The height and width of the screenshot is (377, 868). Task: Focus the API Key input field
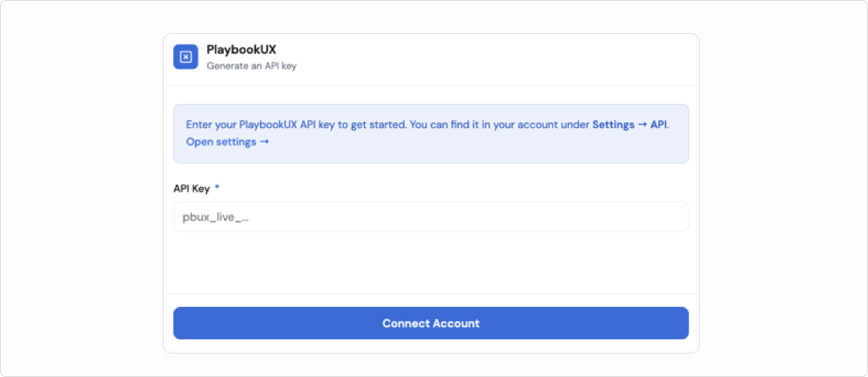(x=431, y=217)
